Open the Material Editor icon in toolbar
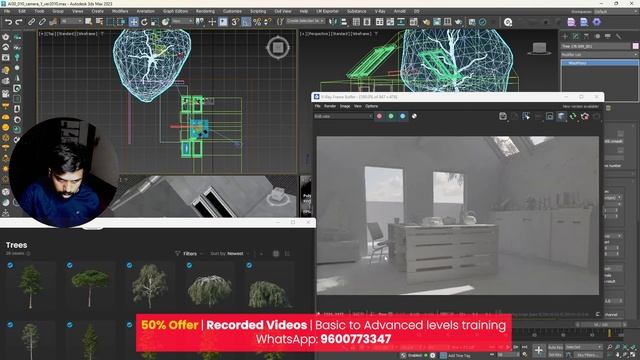Screen dimensions: 640x360 point(413,22)
